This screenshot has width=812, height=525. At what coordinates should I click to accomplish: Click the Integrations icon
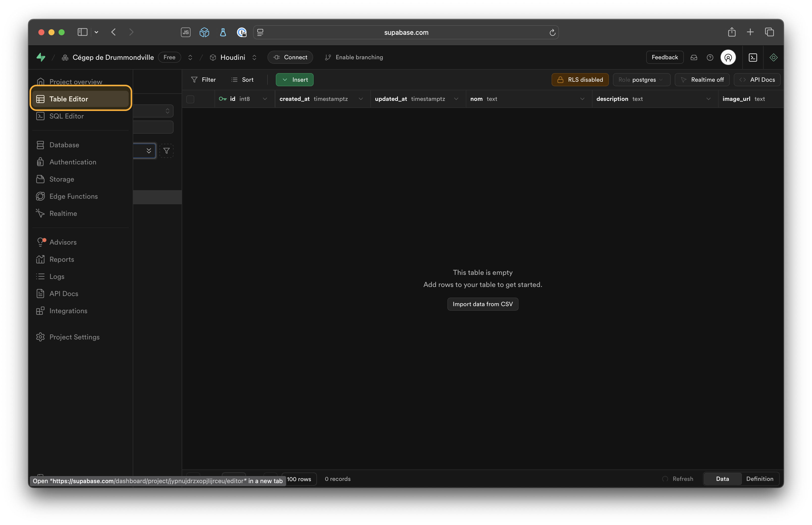pos(40,311)
